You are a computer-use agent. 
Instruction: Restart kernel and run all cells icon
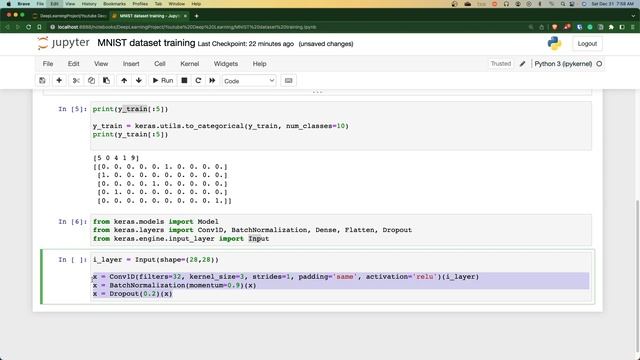coord(212,80)
